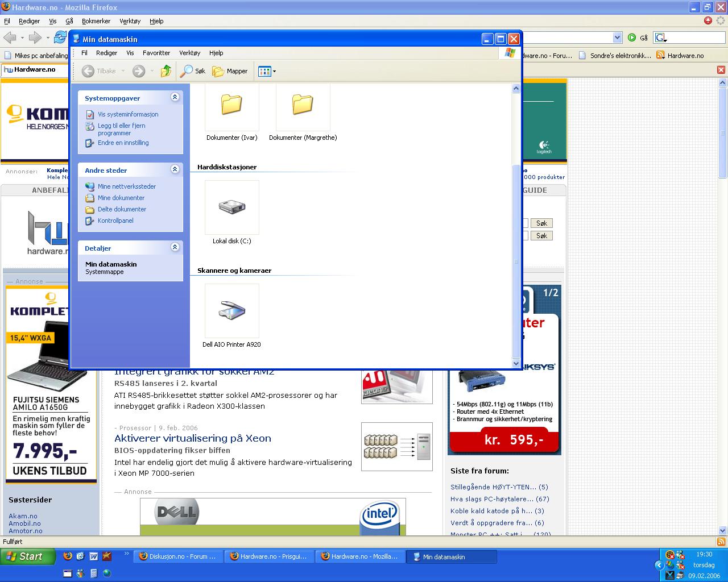This screenshot has width=728, height=582.
Task: Open the article Aktiverer virtualisering på Xeon
Action: coord(193,438)
